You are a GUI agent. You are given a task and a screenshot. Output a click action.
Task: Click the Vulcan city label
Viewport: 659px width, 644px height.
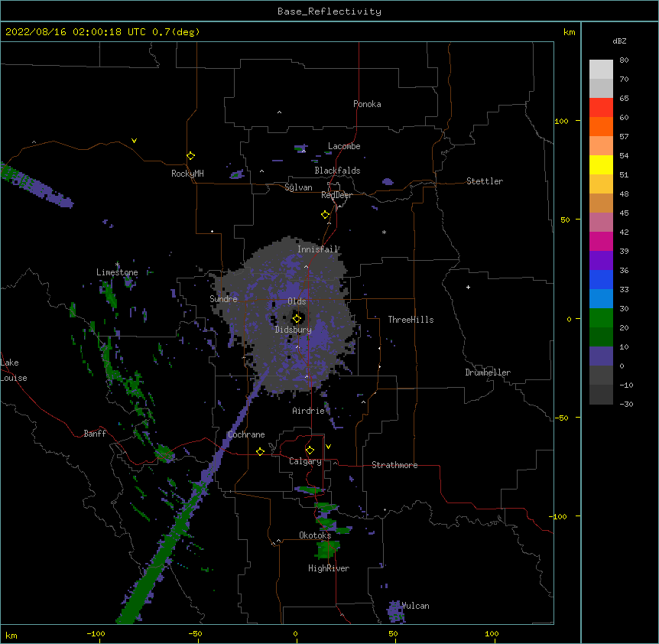(415, 606)
